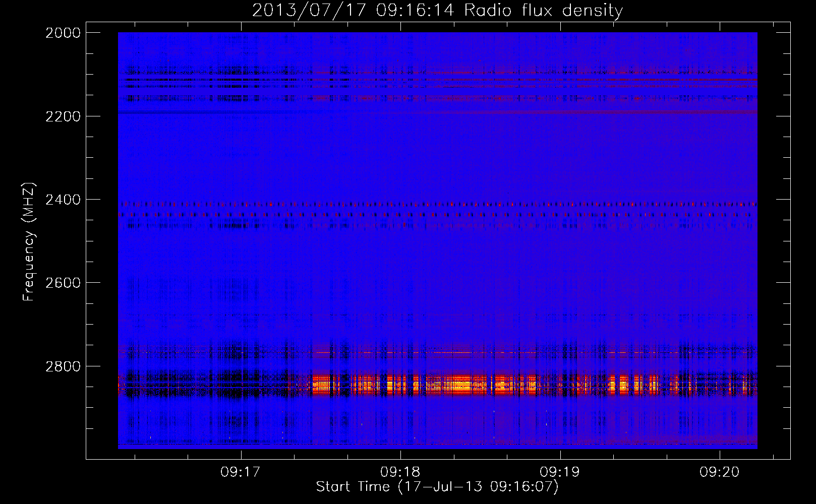The height and width of the screenshot is (504, 816).
Task: Click the 09:20 time axis label
Action: 719,472
